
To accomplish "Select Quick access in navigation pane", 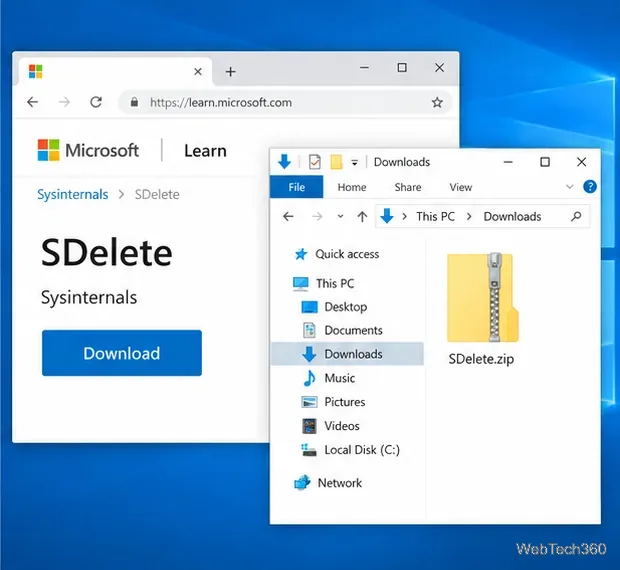I will point(337,254).
